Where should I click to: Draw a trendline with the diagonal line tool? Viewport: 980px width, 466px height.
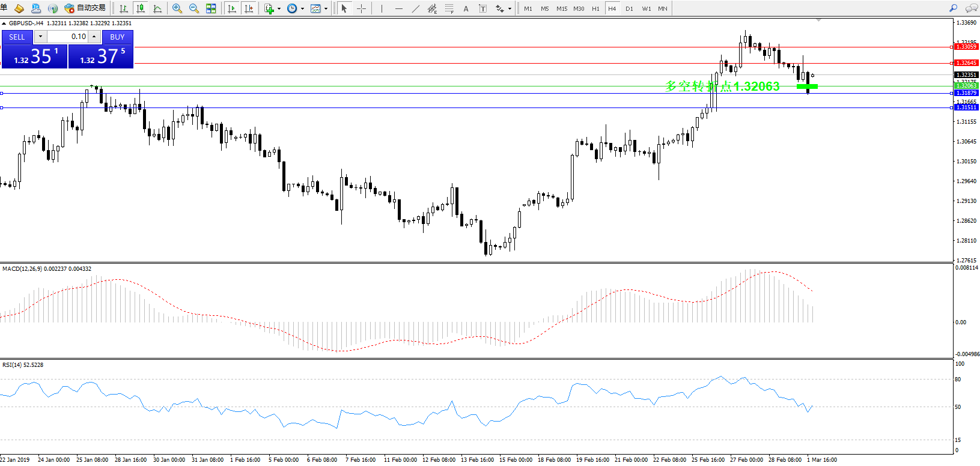[x=416, y=8]
